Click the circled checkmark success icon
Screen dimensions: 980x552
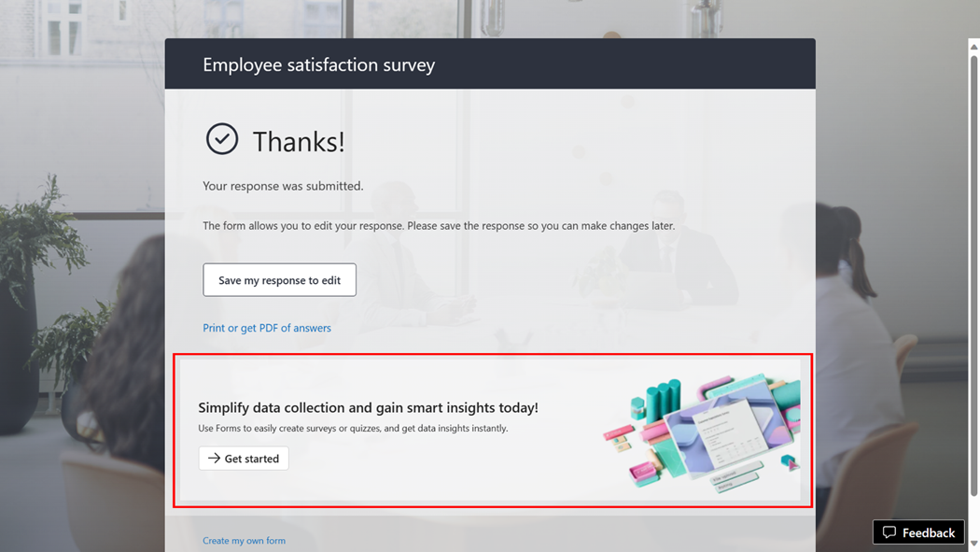pos(221,138)
